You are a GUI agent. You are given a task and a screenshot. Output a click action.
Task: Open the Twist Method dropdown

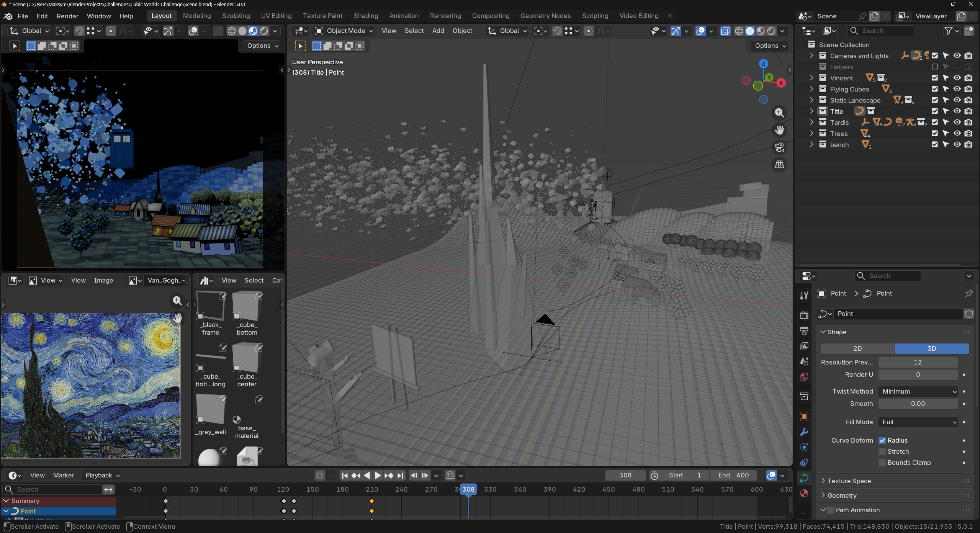click(x=918, y=392)
